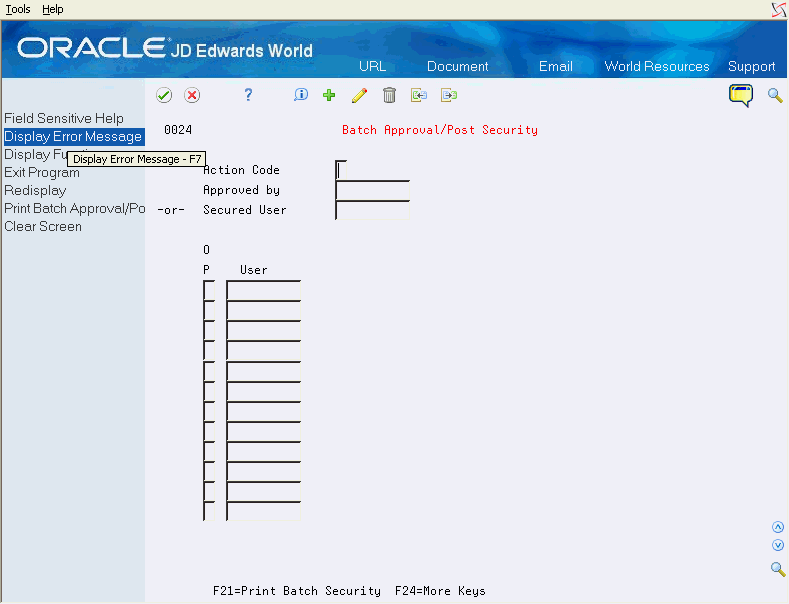This screenshot has height=604, width=789.
Task: Click the magnifier icon at bottom right
Action: (778, 569)
